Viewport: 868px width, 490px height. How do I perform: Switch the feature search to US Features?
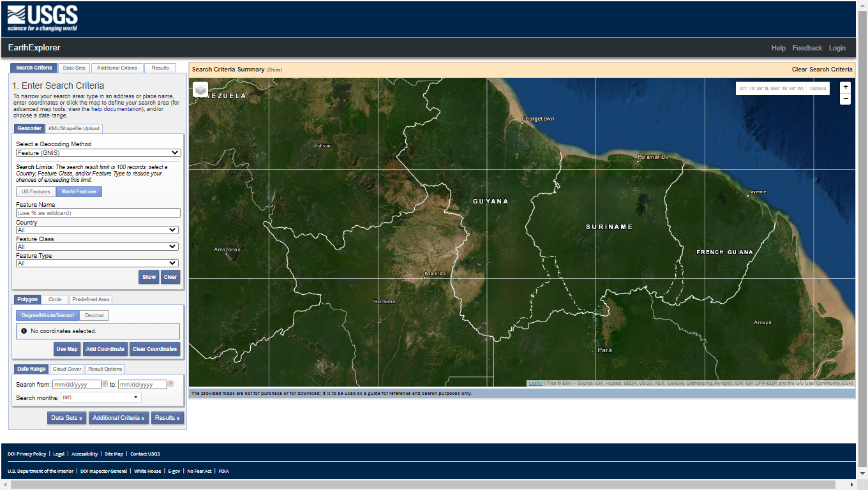coord(35,191)
